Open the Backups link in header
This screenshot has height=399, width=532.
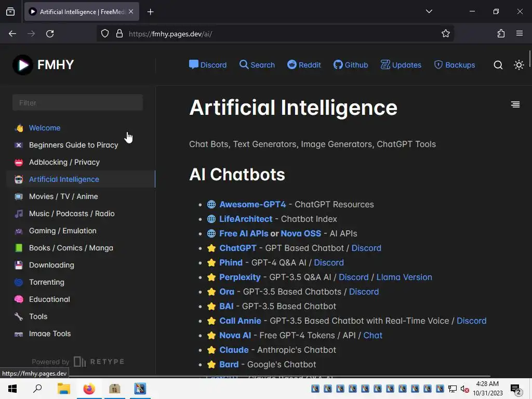click(455, 65)
